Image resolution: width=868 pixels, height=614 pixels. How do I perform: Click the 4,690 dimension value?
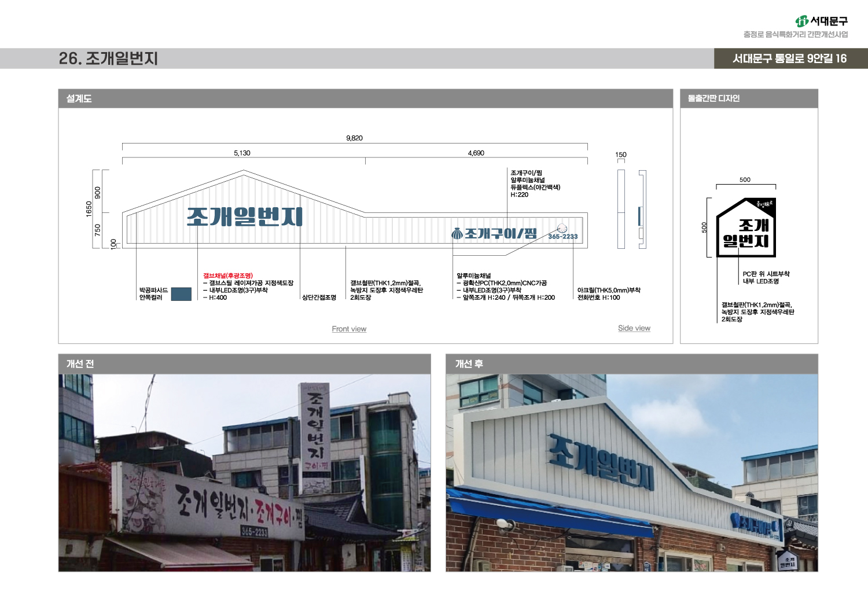click(x=476, y=153)
